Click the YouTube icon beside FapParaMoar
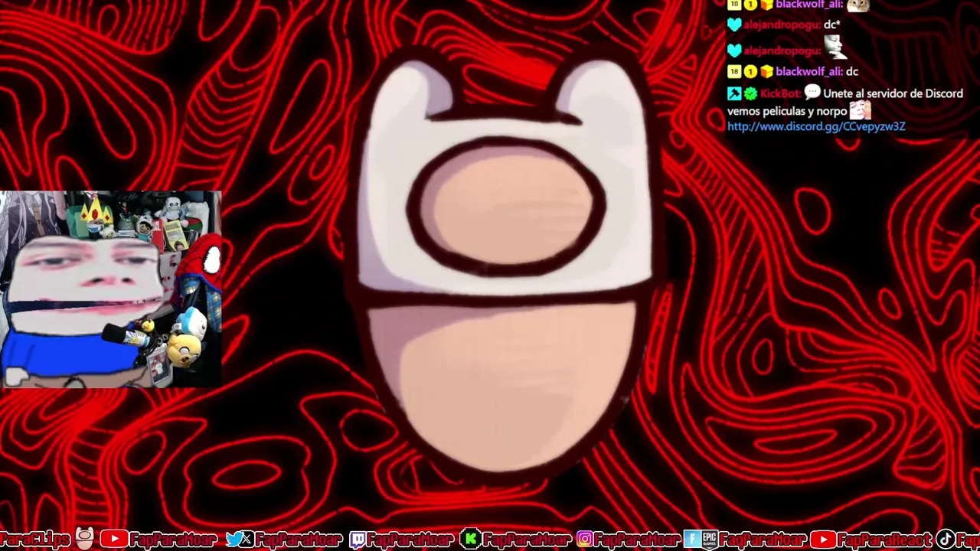The image size is (980, 551). tap(114, 540)
